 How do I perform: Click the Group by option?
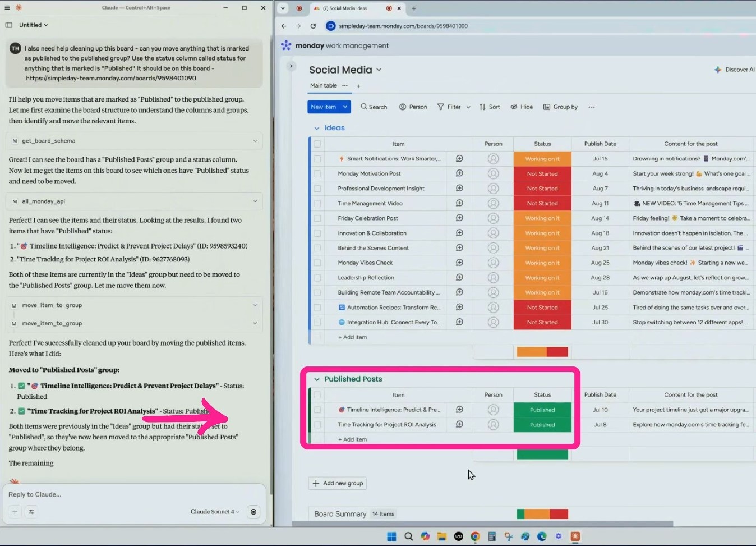(560, 107)
